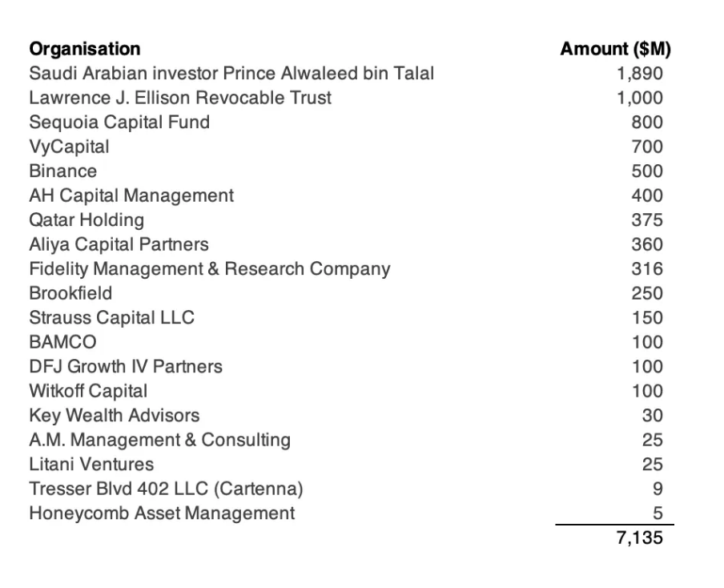
Task: Click the Qatar Holding entry
Action: coord(86,220)
